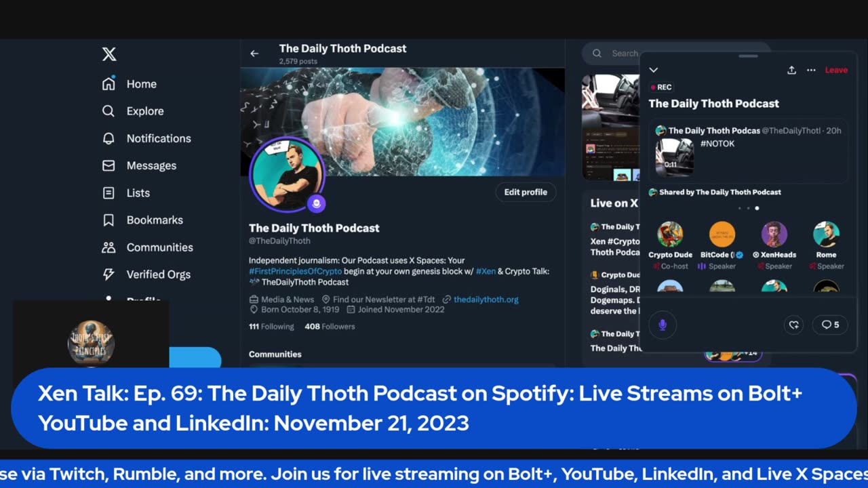Click the Space panel drag handle bar
This screenshot has height=488, width=868.
(x=748, y=56)
